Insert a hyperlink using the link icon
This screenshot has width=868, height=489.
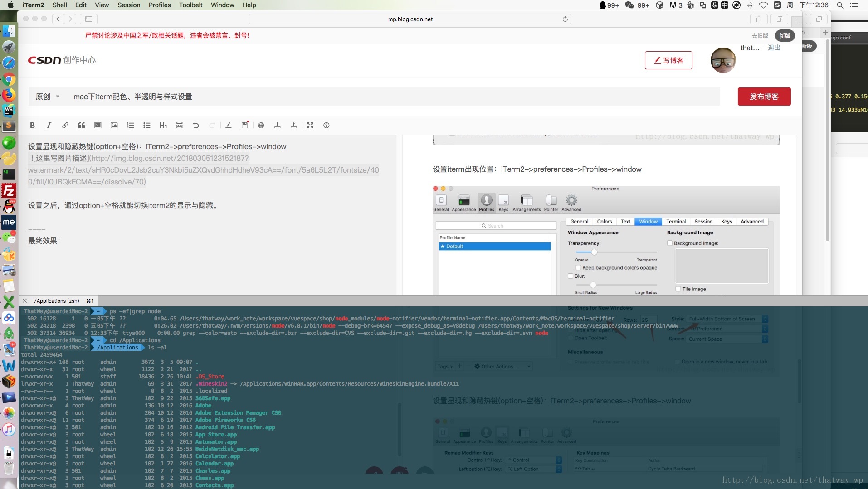(65, 126)
